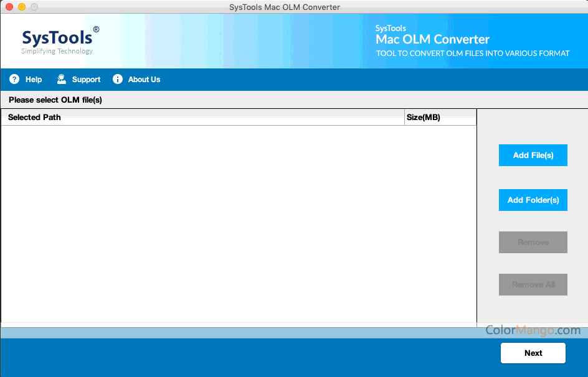Click the Support agent icon
This screenshot has width=588, height=377.
tap(61, 80)
